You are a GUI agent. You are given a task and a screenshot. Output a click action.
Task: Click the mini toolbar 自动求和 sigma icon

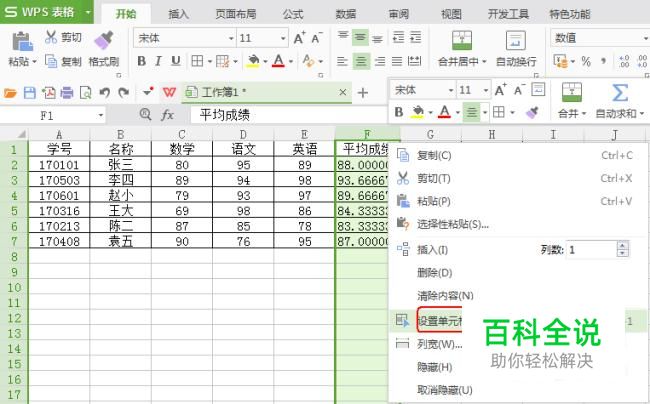pos(619,93)
